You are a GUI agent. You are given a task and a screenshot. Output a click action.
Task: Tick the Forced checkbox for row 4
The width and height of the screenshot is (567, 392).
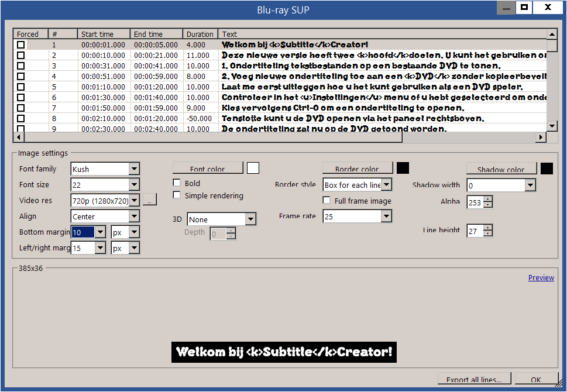(21, 76)
